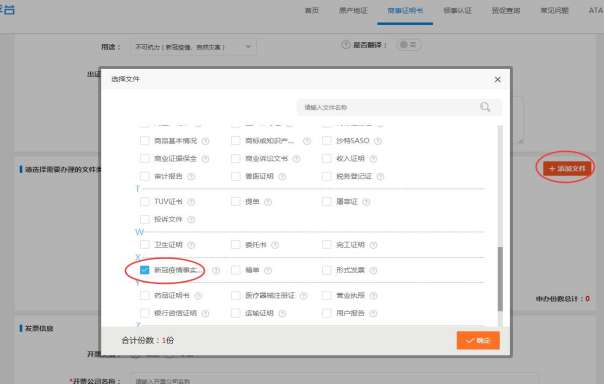This screenshot has width=604, height=384.
Task: Close the select file dialog
Action: tap(497, 79)
